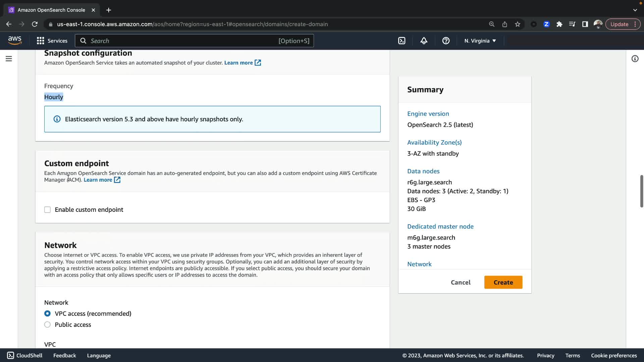This screenshot has height=362, width=644.
Task: Click the orange Create button
Action: [x=503, y=282]
